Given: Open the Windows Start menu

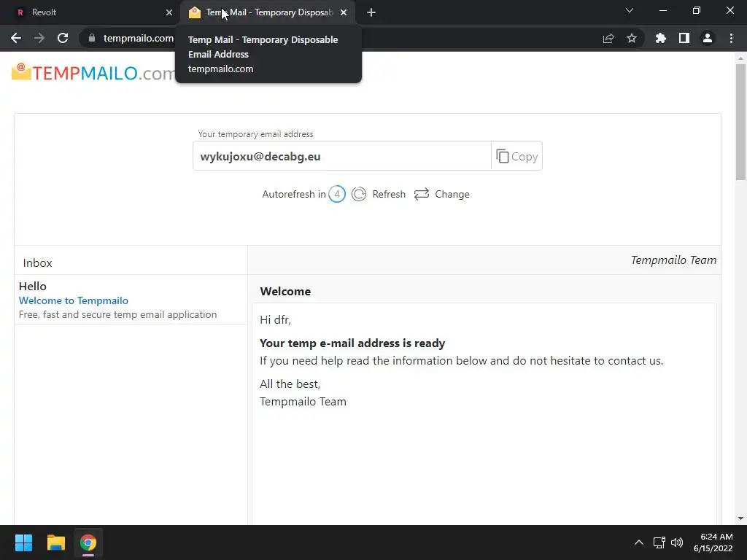Looking at the screenshot, I should tap(23, 542).
